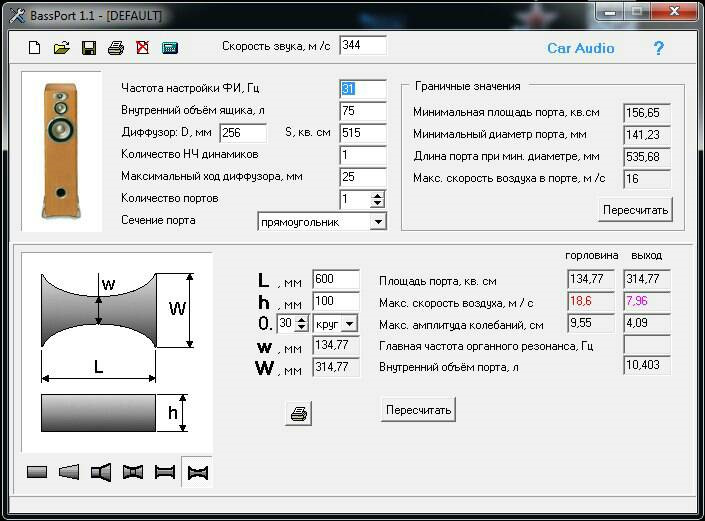The image size is (705, 521).
Task: Select the port shape icon with angular flares
Action: coord(133,472)
